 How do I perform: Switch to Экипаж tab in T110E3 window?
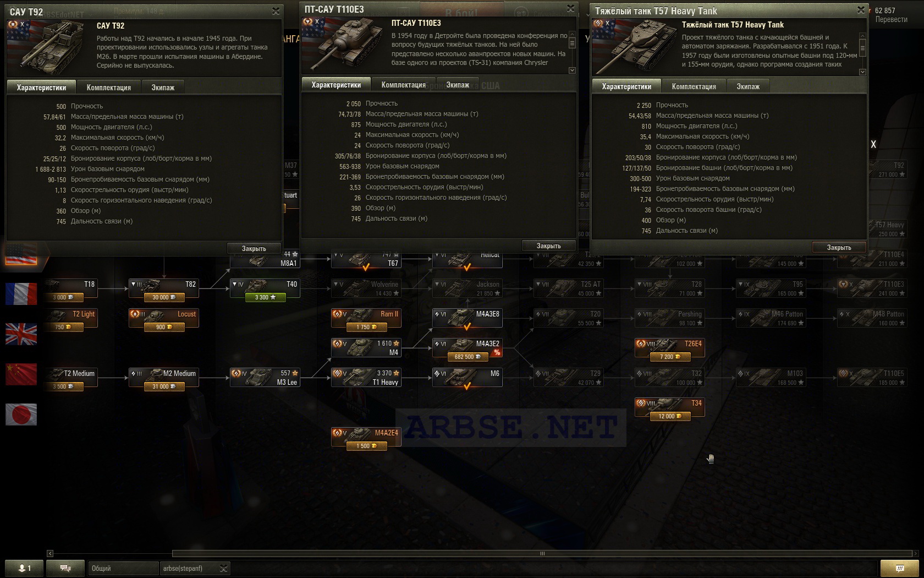458,85
